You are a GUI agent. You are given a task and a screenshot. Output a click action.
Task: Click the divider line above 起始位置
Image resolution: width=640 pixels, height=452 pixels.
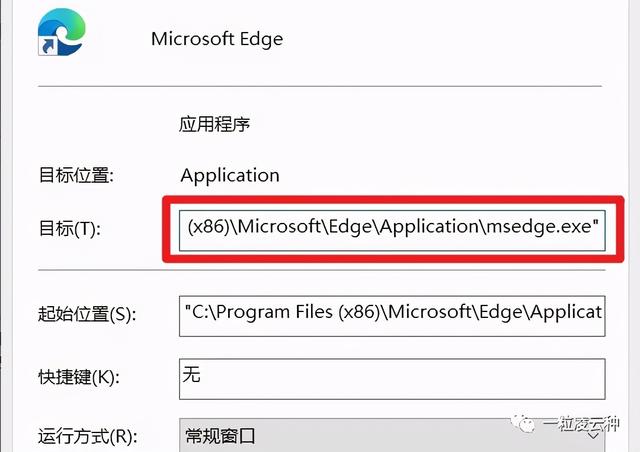[x=322, y=269]
